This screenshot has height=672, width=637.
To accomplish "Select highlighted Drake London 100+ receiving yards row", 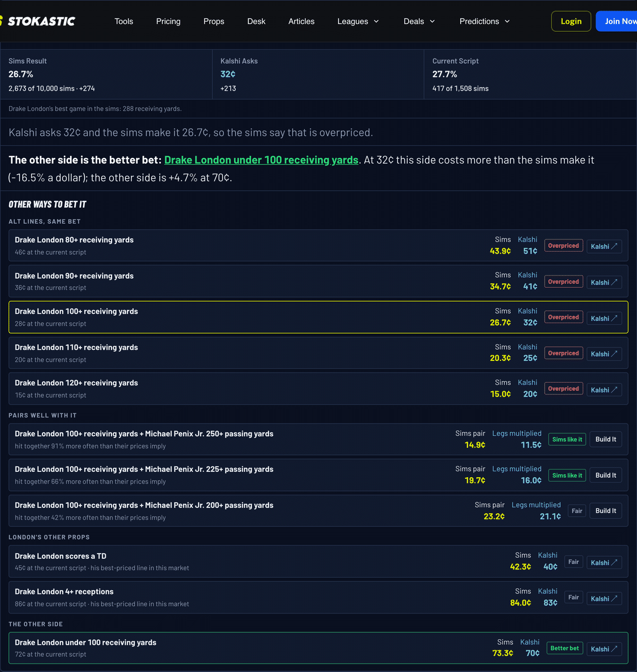I will [x=318, y=317].
